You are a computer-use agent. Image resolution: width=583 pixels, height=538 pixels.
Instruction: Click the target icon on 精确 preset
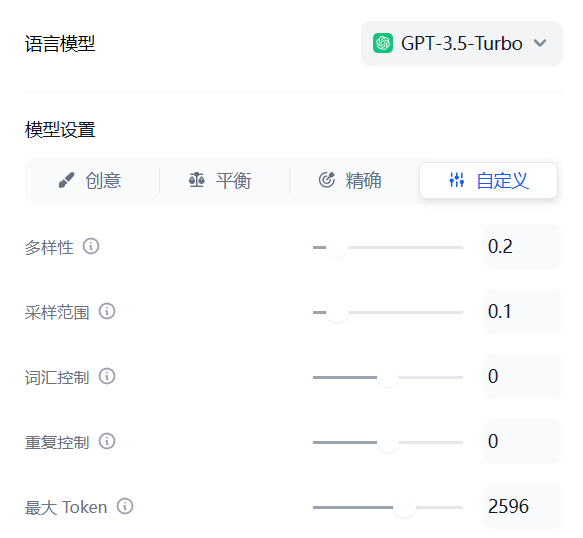(x=327, y=180)
